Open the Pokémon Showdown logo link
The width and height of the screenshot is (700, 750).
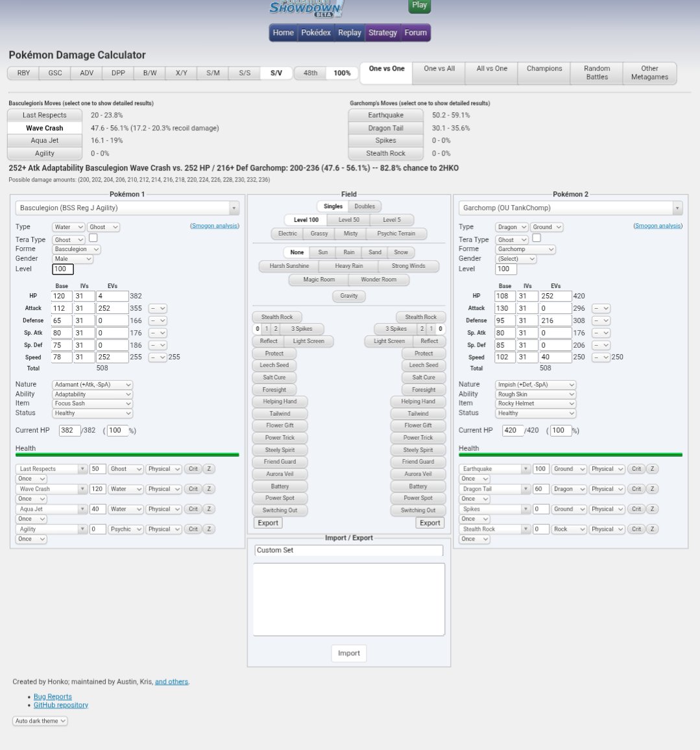pos(306,8)
